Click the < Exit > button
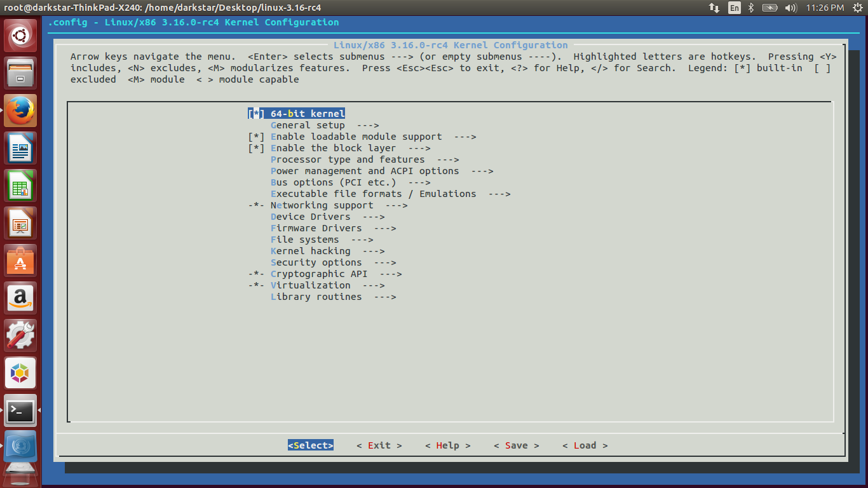Screen dimensions: 868x488 379,445
